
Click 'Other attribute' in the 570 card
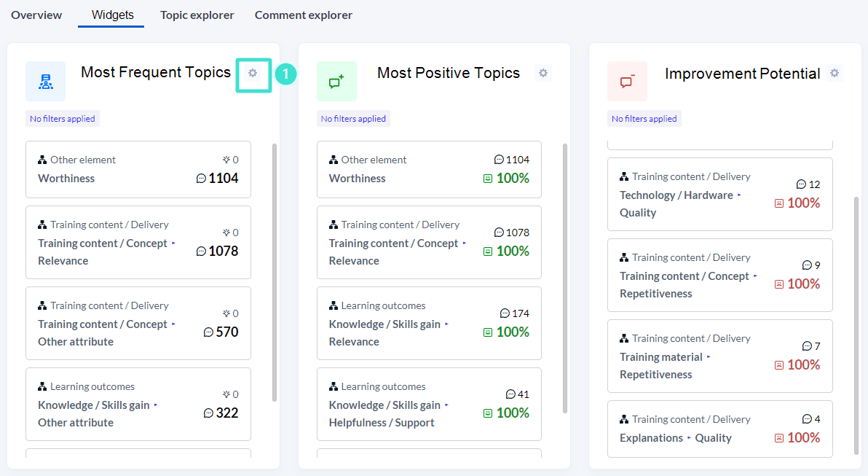76,342
